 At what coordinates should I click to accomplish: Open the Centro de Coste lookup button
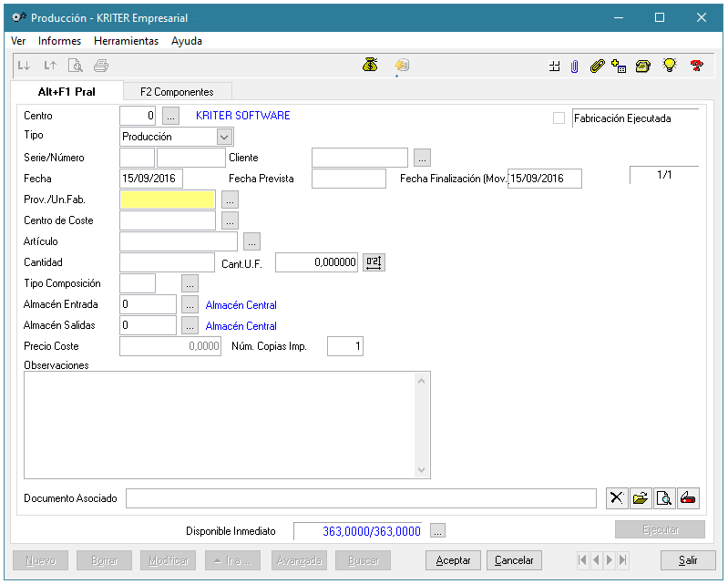click(x=230, y=220)
